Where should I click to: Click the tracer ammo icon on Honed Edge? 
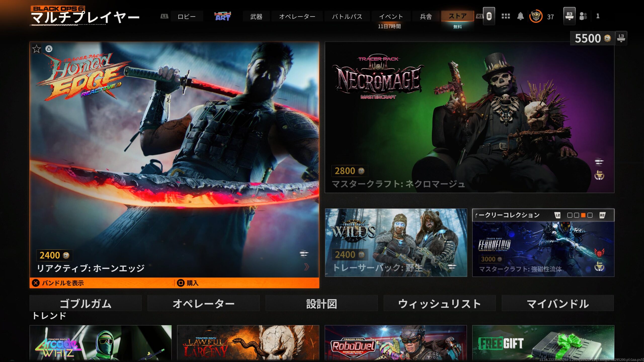click(x=304, y=254)
